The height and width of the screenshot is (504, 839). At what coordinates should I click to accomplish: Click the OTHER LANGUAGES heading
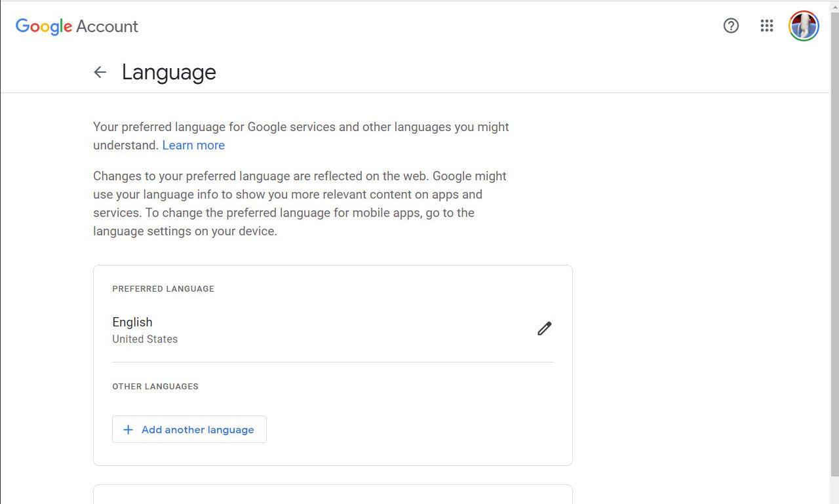pyautogui.click(x=155, y=386)
